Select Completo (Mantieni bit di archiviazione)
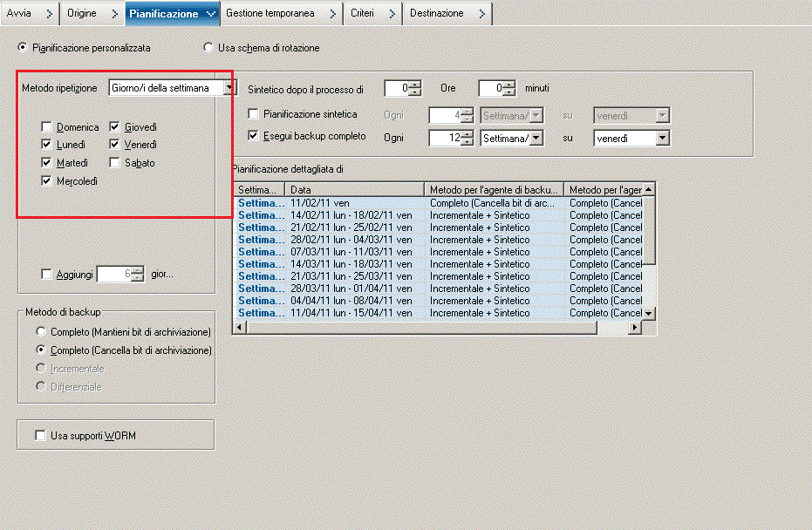This screenshot has width=812, height=530. click(41, 332)
